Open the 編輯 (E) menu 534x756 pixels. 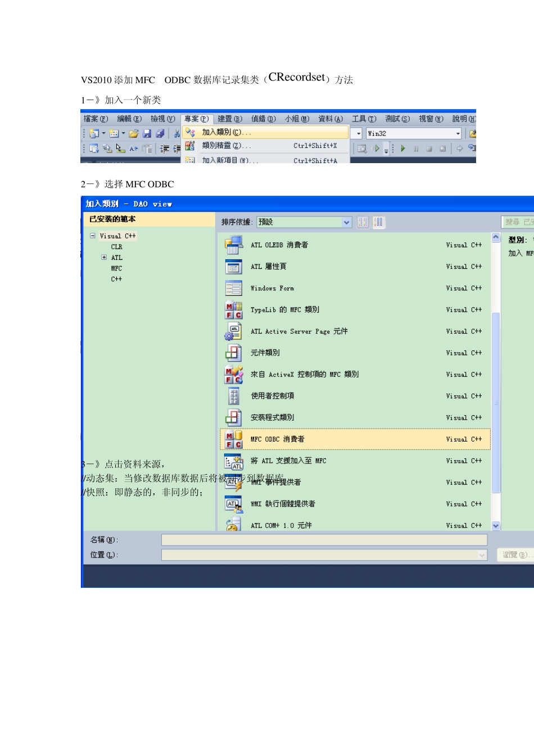click(x=129, y=119)
